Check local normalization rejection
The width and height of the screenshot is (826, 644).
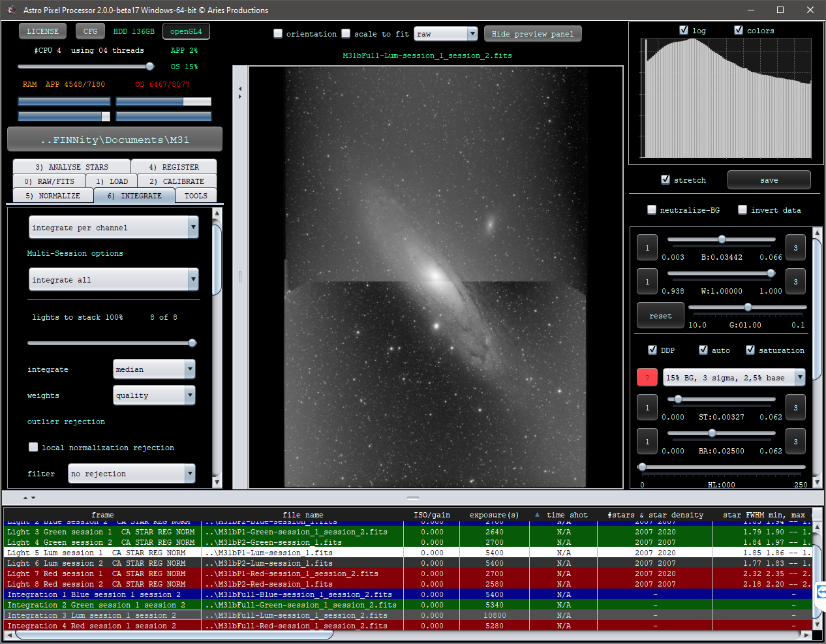coord(33,447)
